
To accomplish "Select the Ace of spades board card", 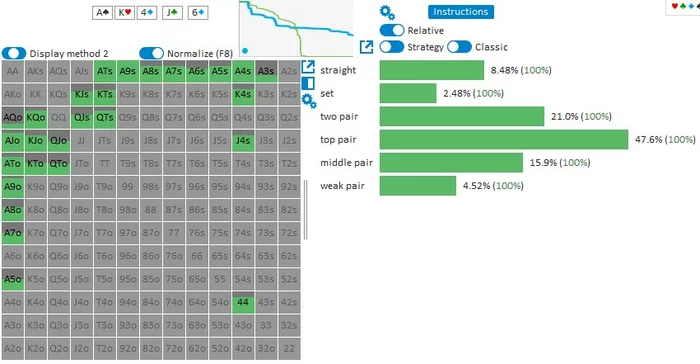I will [x=102, y=13].
